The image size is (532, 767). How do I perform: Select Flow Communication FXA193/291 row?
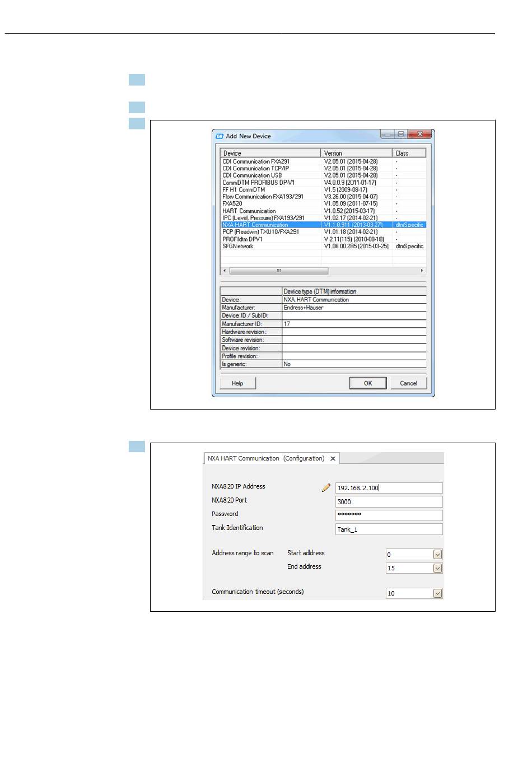click(x=323, y=197)
